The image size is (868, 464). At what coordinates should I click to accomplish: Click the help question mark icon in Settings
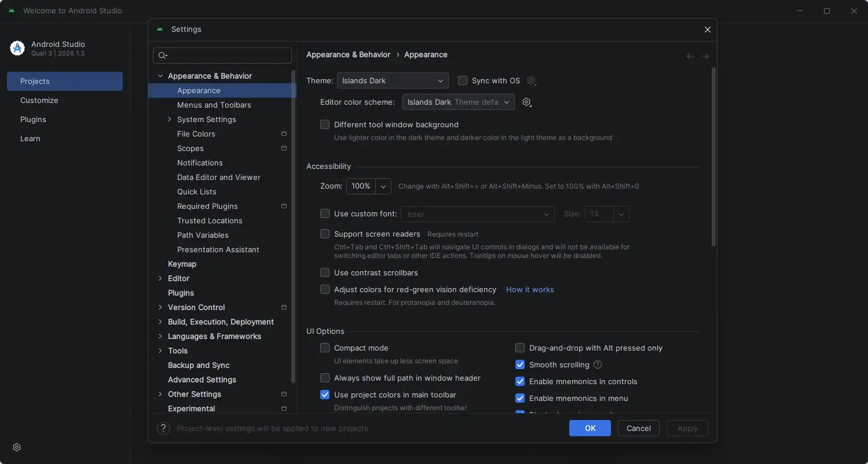[163, 429]
